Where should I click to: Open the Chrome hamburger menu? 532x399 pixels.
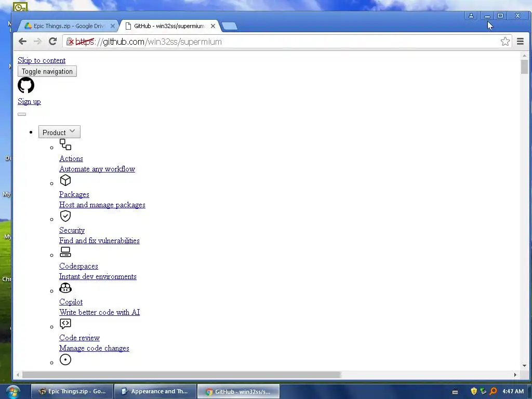click(520, 42)
